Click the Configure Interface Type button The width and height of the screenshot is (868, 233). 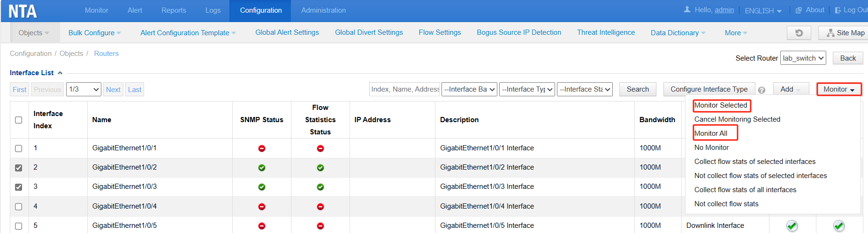pos(709,89)
